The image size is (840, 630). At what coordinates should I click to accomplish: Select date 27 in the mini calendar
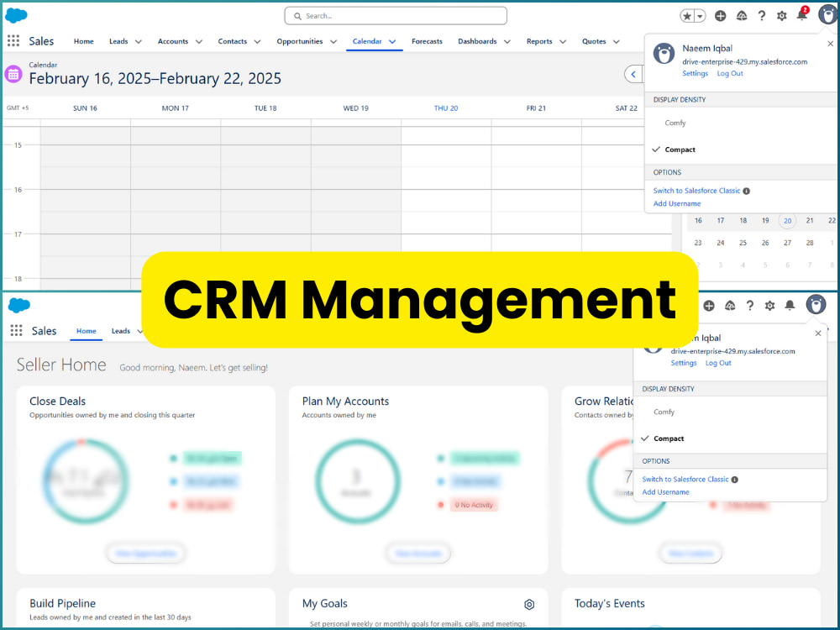coord(787,244)
